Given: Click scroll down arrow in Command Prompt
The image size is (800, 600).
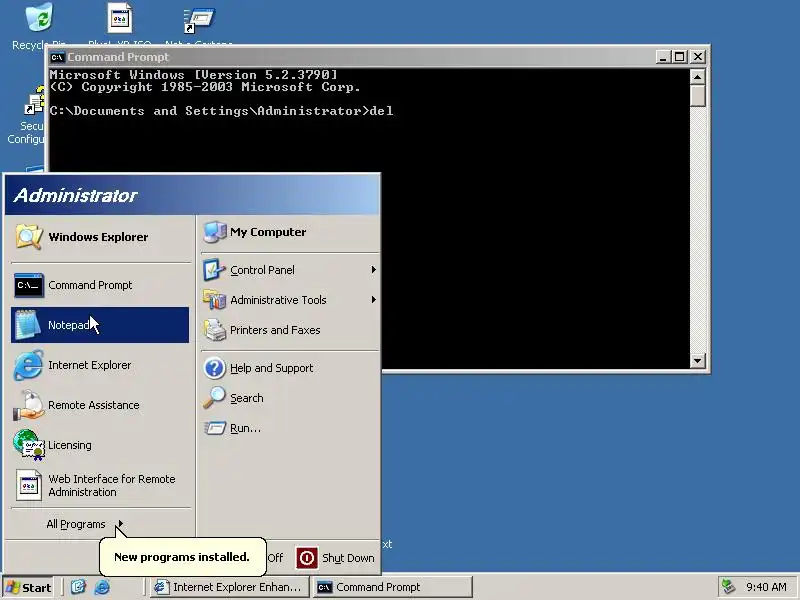Looking at the screenshot, I should 697,361.
